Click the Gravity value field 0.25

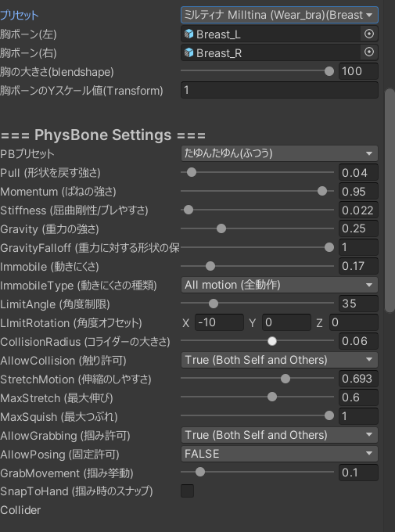(x=358, y=228)
